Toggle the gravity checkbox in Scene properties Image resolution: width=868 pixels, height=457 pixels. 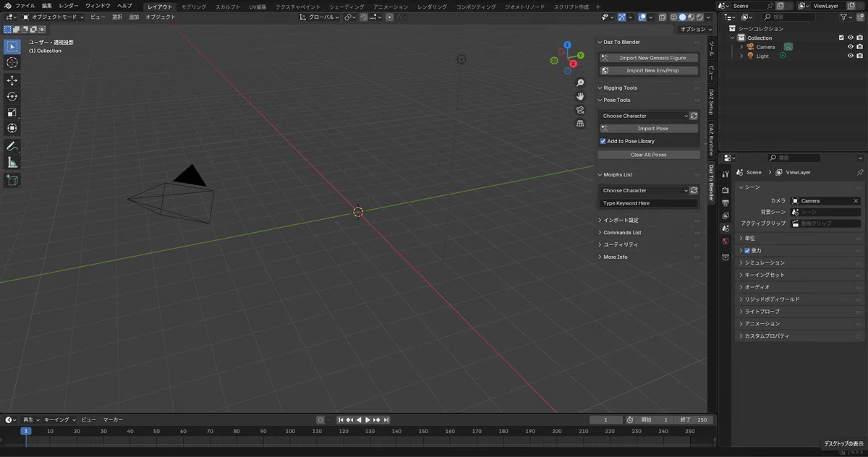747,251
